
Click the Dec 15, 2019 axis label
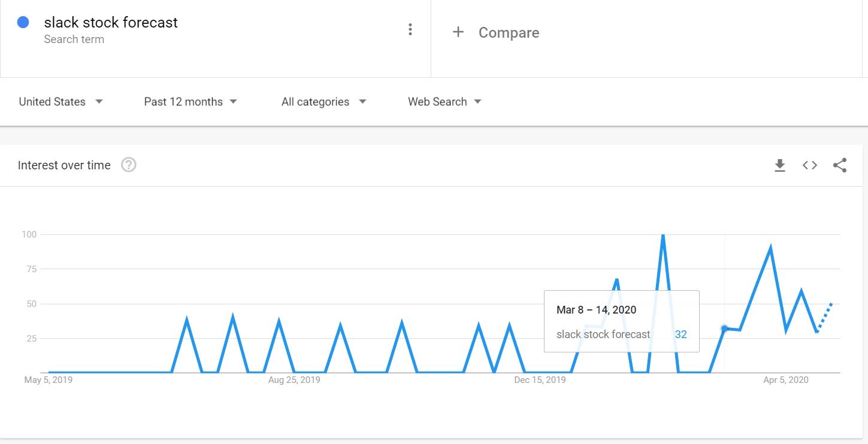pos(540,380)
